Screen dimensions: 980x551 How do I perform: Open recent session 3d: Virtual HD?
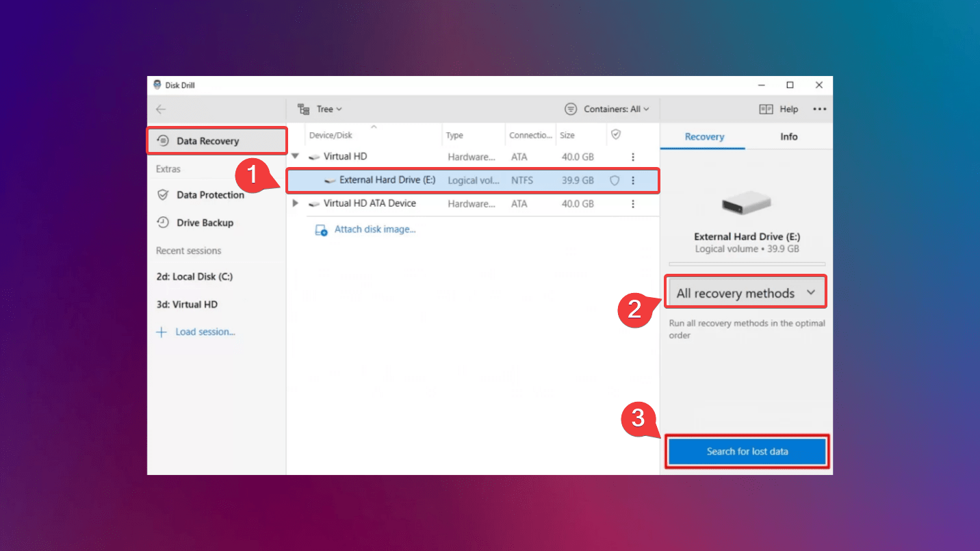click(x=187, y=305)
